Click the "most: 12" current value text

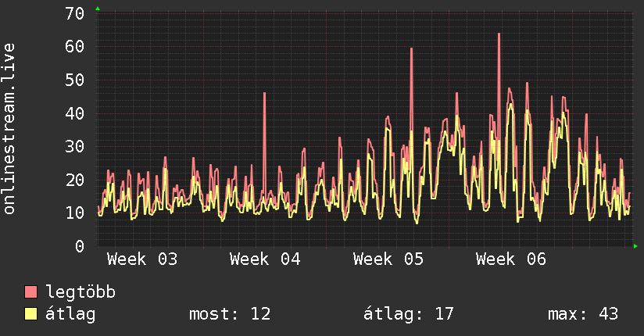tap(230, 314)
